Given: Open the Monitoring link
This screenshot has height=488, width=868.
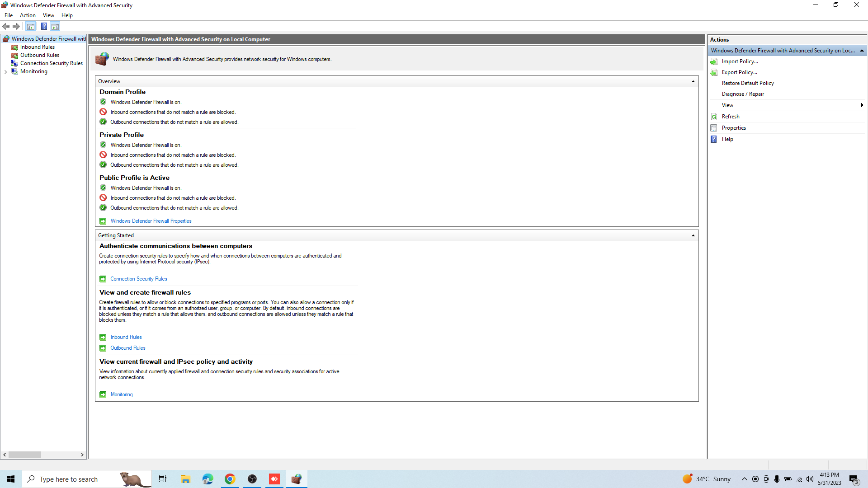Looking at the screenshot, I should pos(122,394).
